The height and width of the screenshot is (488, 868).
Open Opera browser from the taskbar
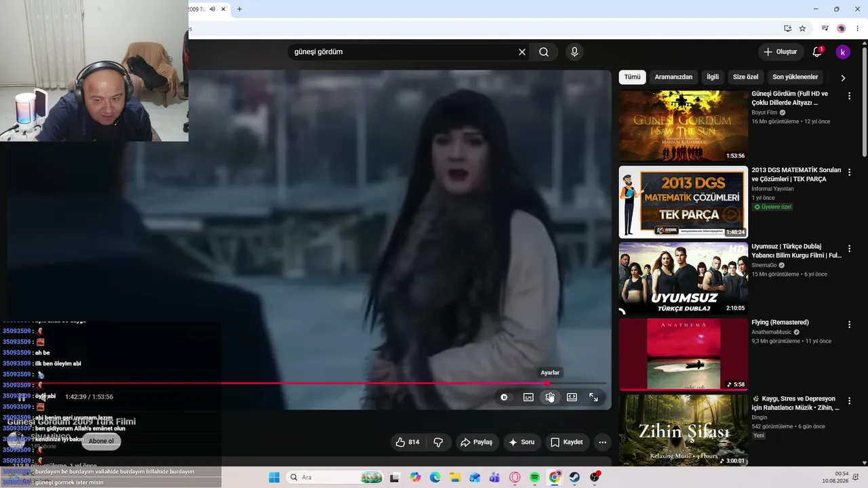[515, 477]
